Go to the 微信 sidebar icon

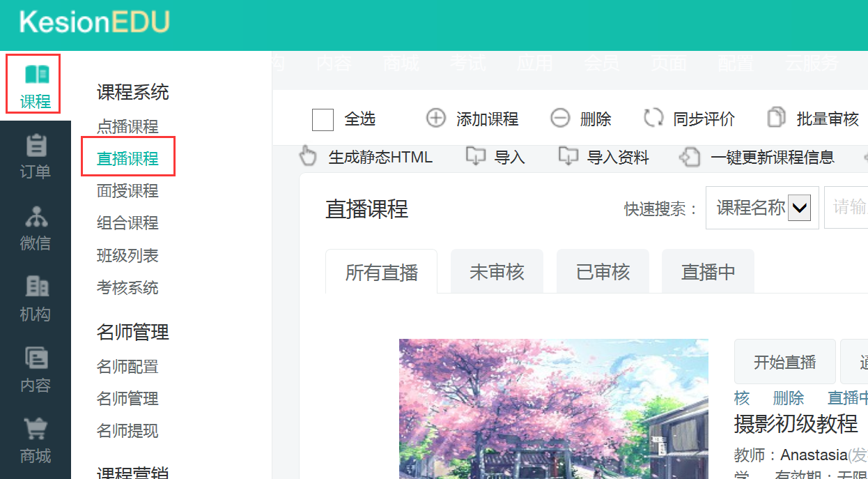[36, 217]
